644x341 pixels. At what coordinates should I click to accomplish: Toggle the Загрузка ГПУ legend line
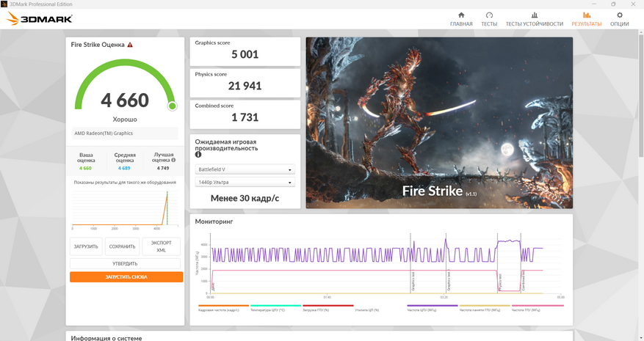tap(328, 306)
